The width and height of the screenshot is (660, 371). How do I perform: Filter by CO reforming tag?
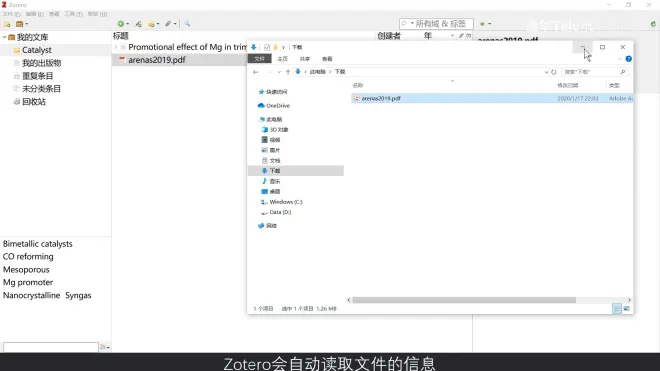[x=28, y=256]
